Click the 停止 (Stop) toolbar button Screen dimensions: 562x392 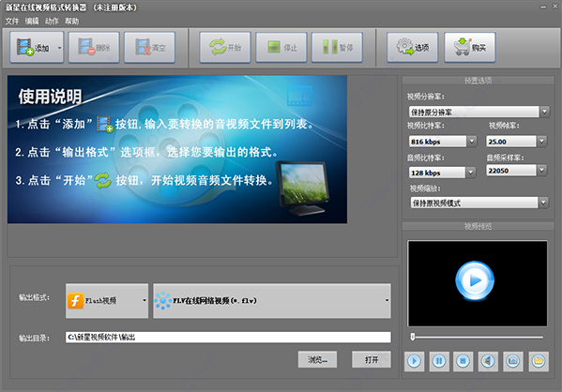tap(281, 47)
